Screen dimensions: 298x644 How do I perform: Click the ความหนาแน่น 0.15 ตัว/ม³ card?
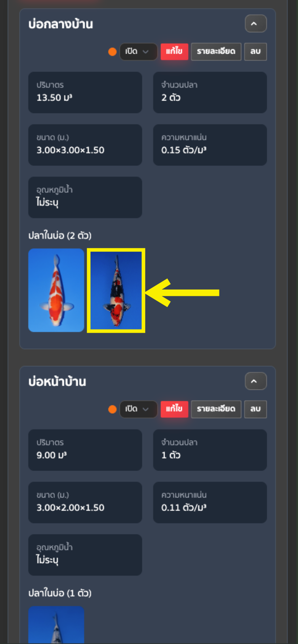[x=210, y=145]
